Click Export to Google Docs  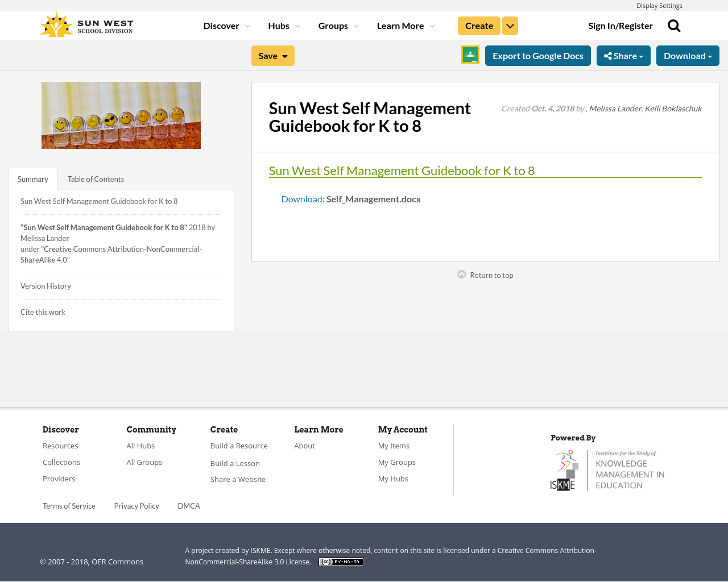tap(538, 55)
